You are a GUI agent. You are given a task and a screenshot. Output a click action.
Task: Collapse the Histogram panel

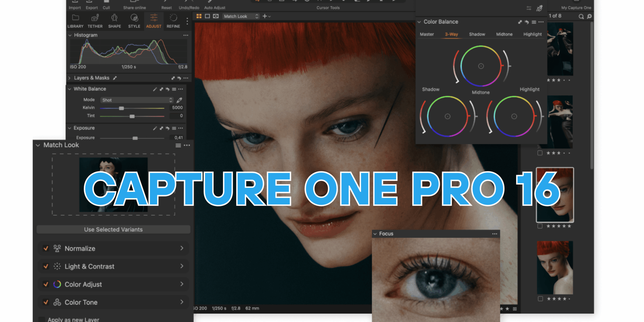tap(70, 35)
